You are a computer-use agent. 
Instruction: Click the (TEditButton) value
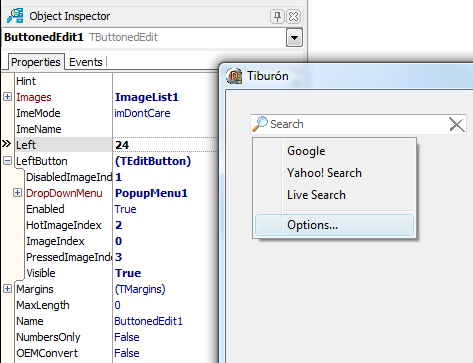153,161
